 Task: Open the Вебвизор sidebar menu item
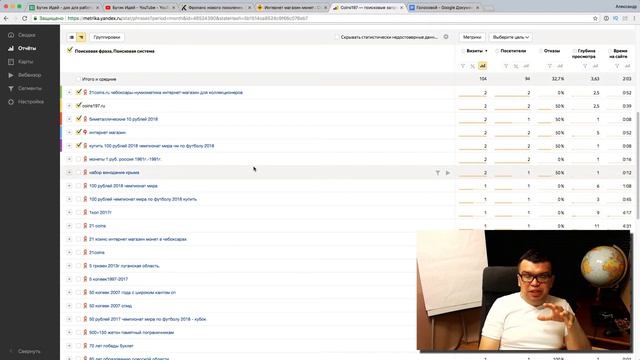(x=29, y=75)
